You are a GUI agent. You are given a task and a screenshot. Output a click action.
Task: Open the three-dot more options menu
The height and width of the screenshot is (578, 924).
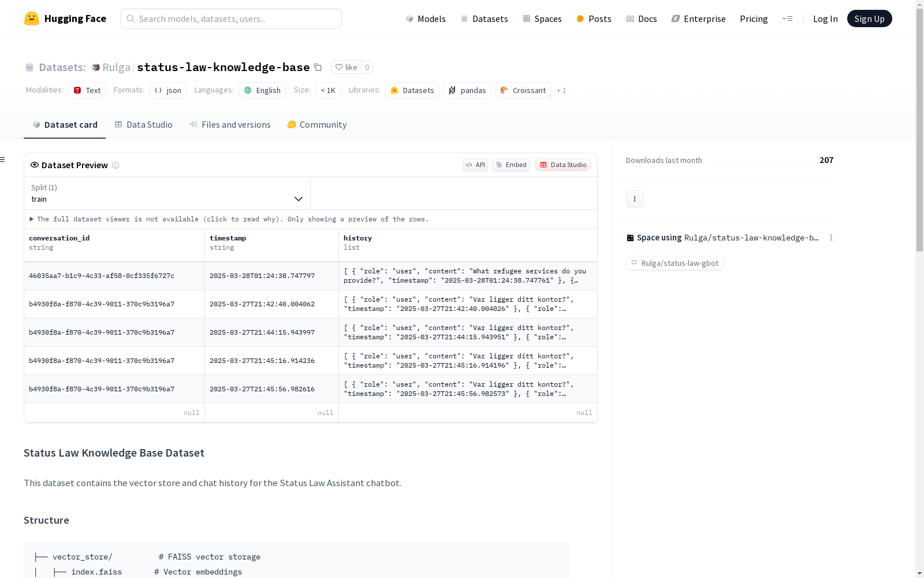[635, 199]
